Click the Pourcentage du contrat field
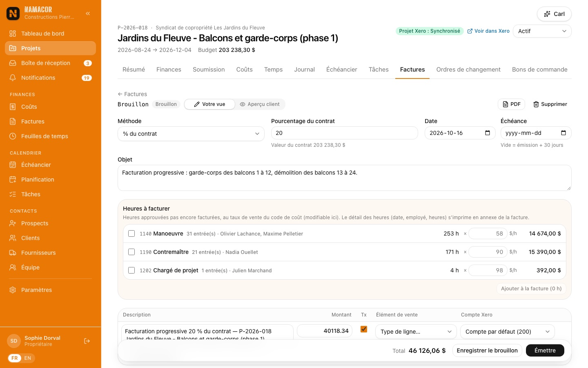Viewport: 588px width, 368px height. click(345, 133)
